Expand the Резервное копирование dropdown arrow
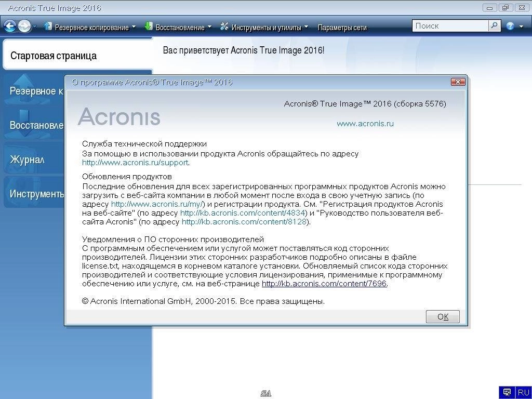This screenshot has height=399, width=532. pos(134,27)
